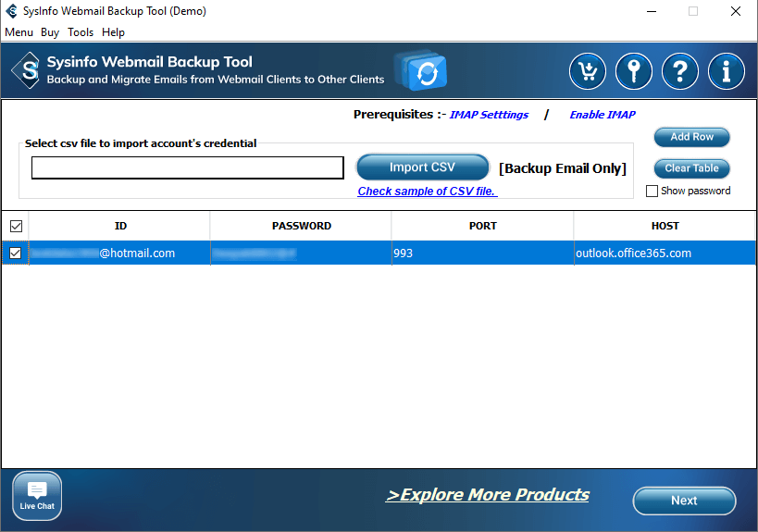Select the 993 port cell
The image size is (758, 532).
coord(483,254)
